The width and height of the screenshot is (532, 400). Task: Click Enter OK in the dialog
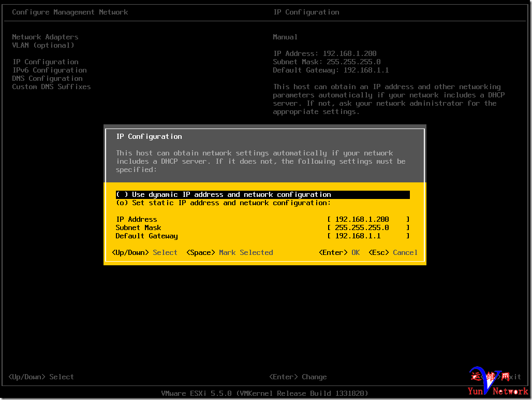click(339, 253)
